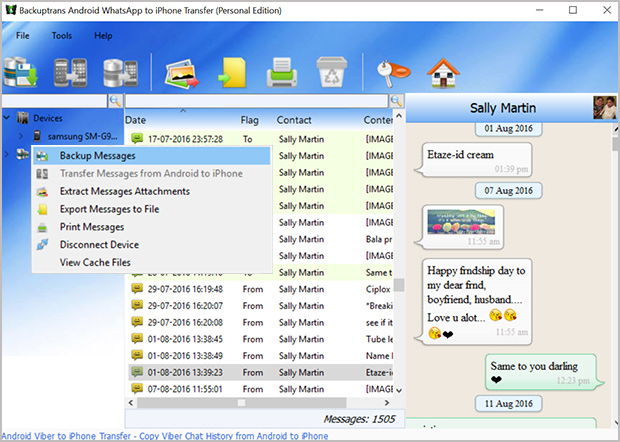Screen dimensions: 620x442
Task: Choose Extract Messages Attachments from context menu
Action: pos(123,191)
